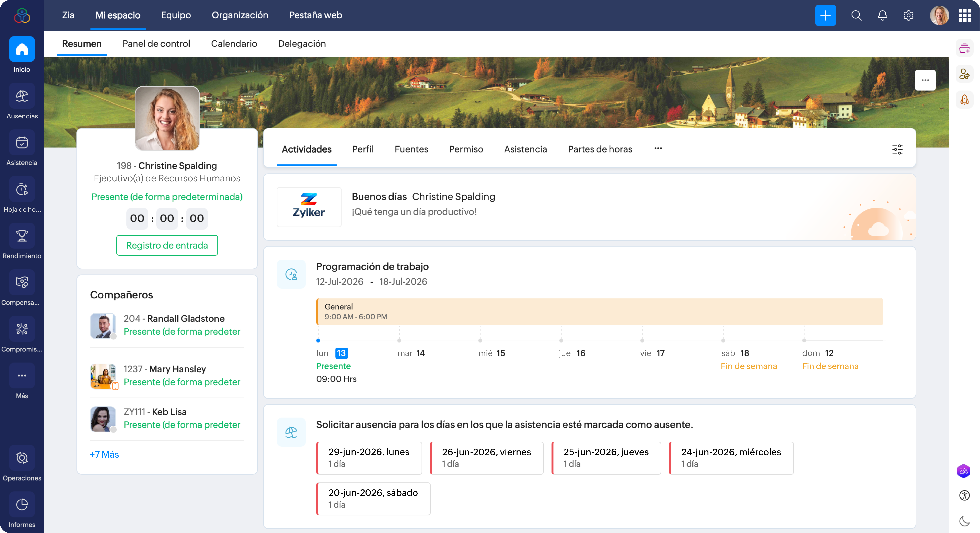The width and height of the screenshot is (980, 533).
Task: Open Hoja de horas sidebar icon
Action: (22, 189)
